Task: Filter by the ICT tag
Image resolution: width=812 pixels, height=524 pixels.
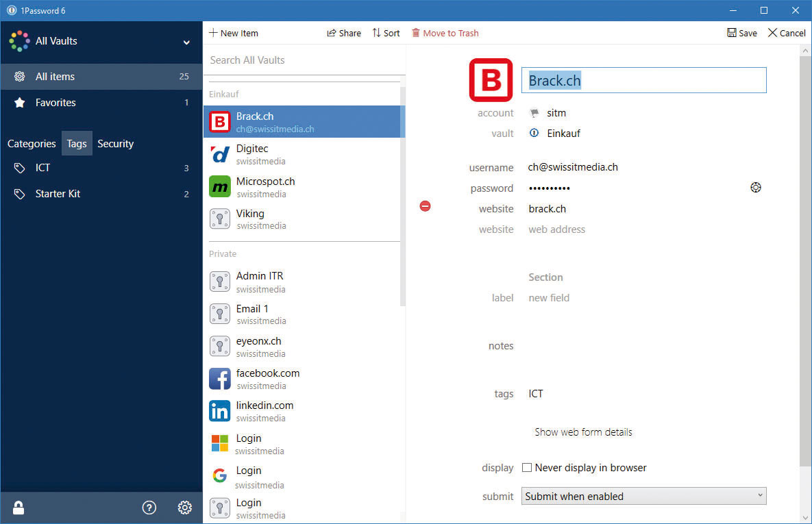Action: [101, 168]
